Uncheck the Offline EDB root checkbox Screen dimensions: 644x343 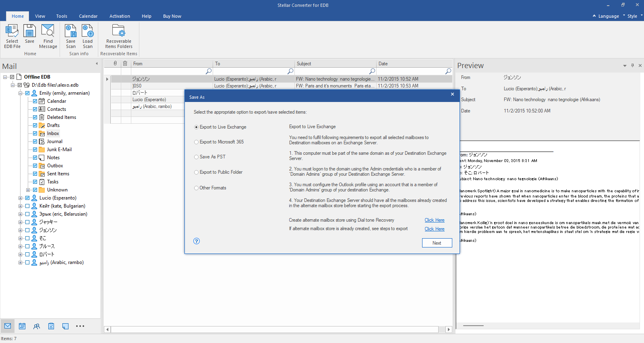tap(12, 77)
